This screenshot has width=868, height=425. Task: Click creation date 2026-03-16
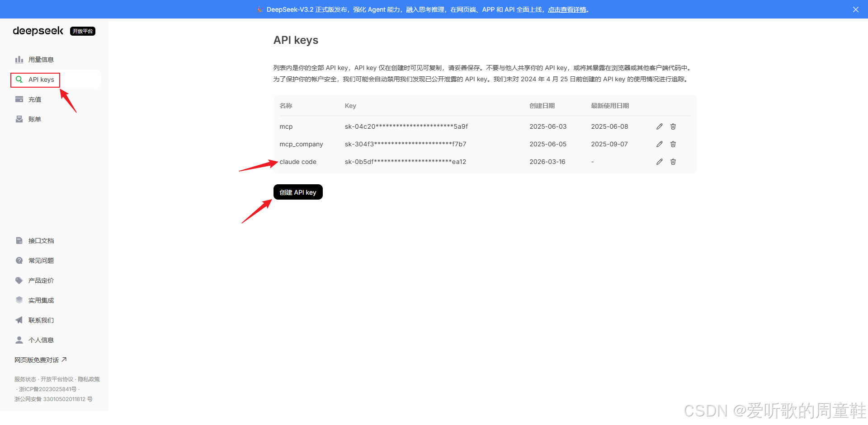[547, 162]
